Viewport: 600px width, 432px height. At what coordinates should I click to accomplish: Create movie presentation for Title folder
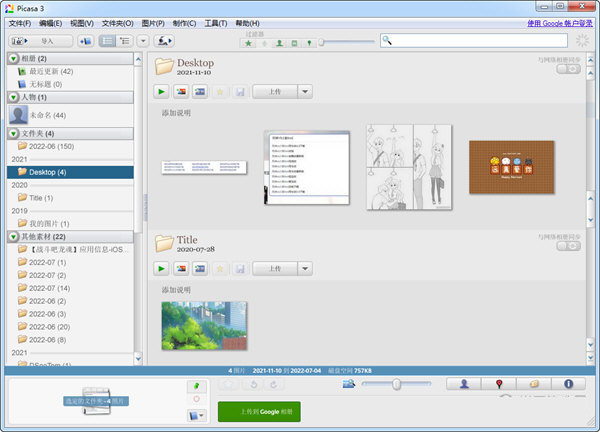tap(199, 268)
